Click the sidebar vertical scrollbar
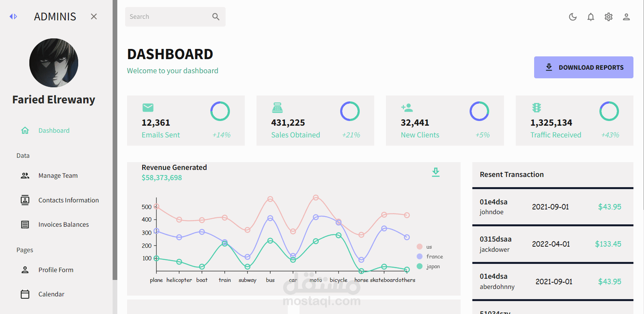Image resolution: width=644 pixels, height=314 pixels. tap(115, 140)
